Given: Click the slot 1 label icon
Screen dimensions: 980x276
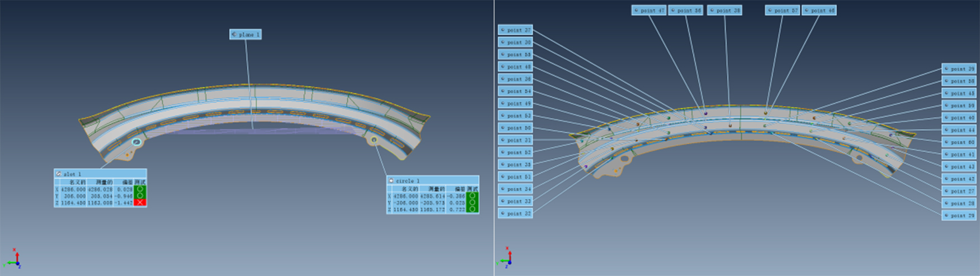Looking at the screenshot, I should click(59, 174).
